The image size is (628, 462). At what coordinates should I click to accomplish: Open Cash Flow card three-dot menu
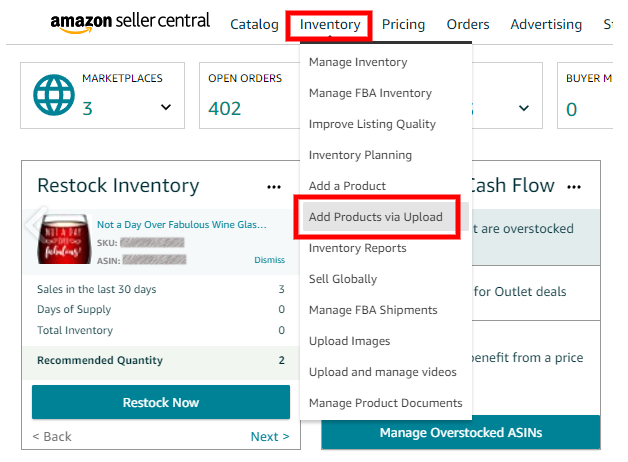tap(574, 186)
